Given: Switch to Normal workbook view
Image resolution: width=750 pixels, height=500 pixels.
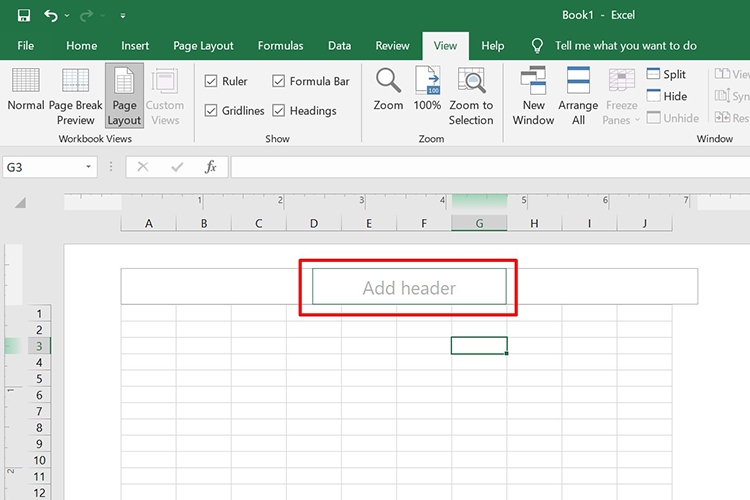Looking at the screenshot, I should pyautogui.click(x=25, y=92).
